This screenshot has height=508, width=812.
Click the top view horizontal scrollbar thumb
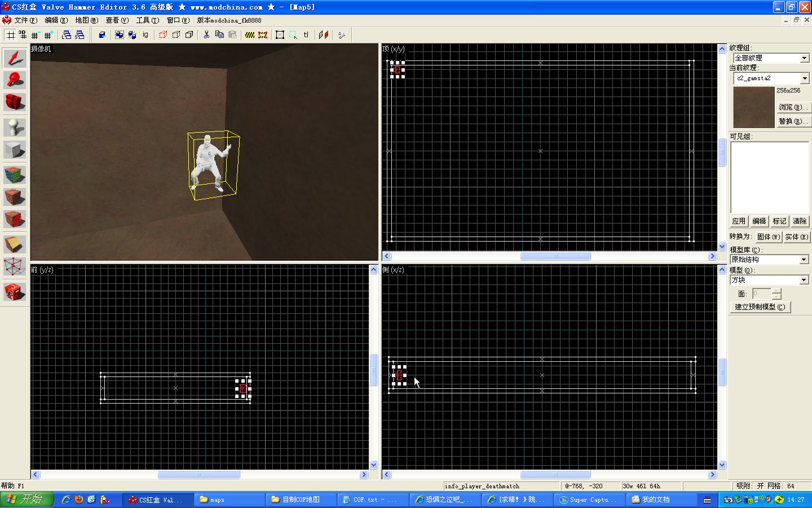[555, 256]
